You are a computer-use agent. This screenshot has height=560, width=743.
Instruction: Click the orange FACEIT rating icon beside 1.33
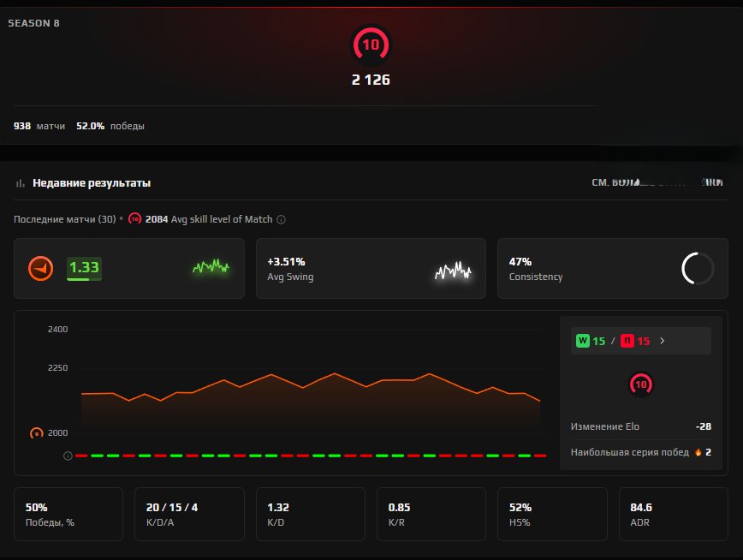pyautogui.click(x=41, y=268)
